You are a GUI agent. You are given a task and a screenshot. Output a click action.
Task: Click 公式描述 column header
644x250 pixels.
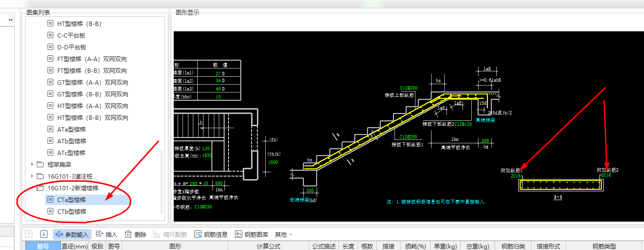324,247
